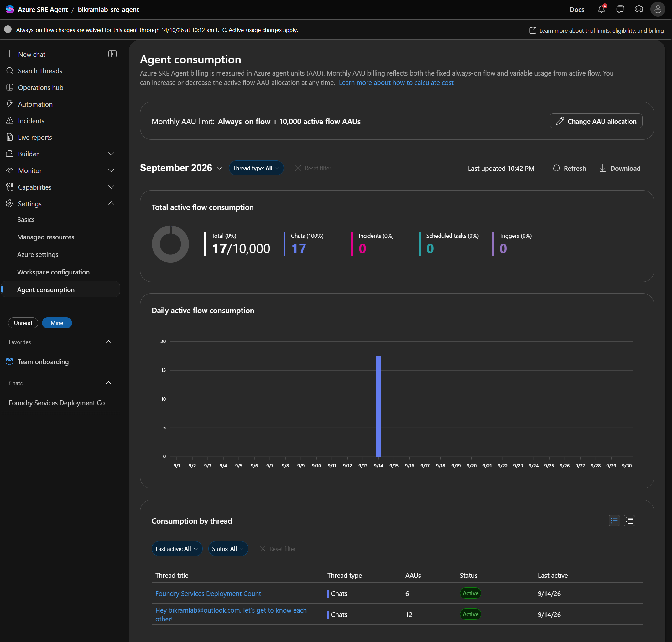Click the Incidents 0 consumption value
The width and height of the screenshot is (672, 642).
[x=362, y=248]
